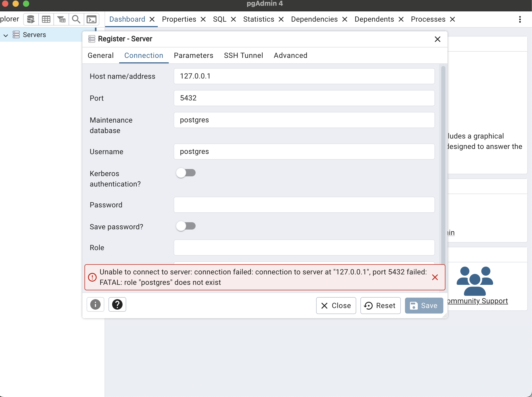532x397 pixels.
Task: Click the Reset button
Action: click(x=380, y=306)
